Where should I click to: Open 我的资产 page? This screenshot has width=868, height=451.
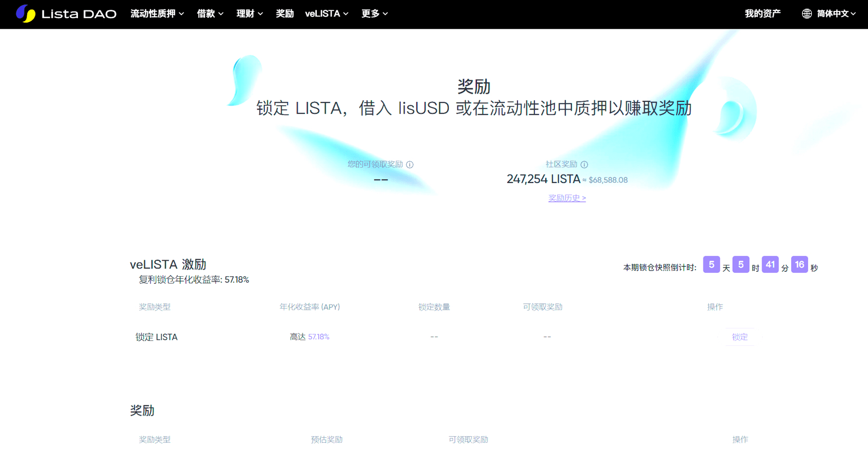point(763,14)
